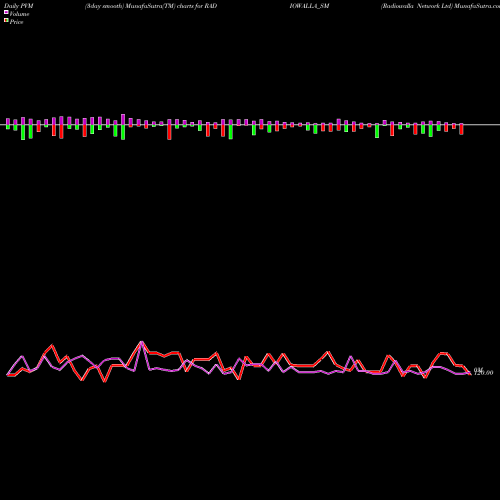This screenshot has width=500, height=500.
Task: Click the '126.00' price value label
Action: 483,373
